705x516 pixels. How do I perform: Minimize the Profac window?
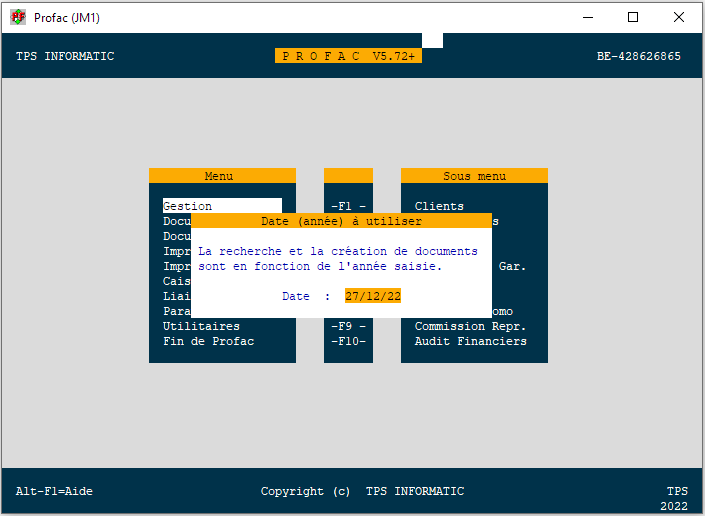pos(586,17)
